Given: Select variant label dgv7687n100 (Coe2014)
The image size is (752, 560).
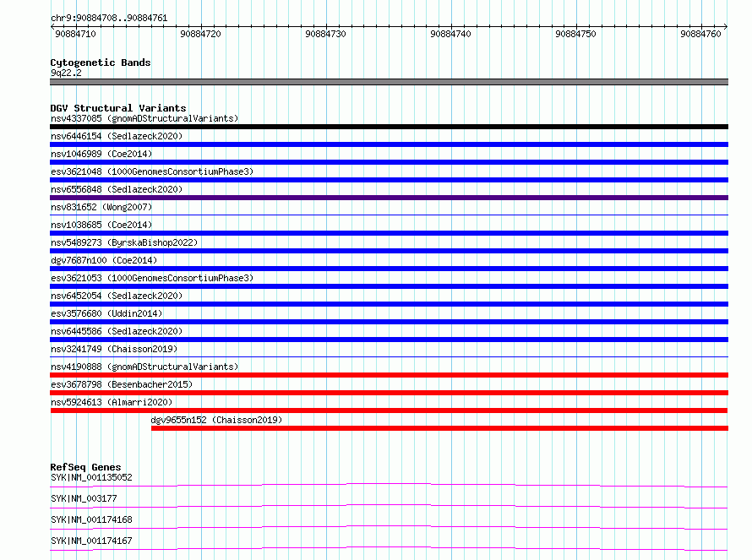Looking at the screenshot, I should (104, 260).
